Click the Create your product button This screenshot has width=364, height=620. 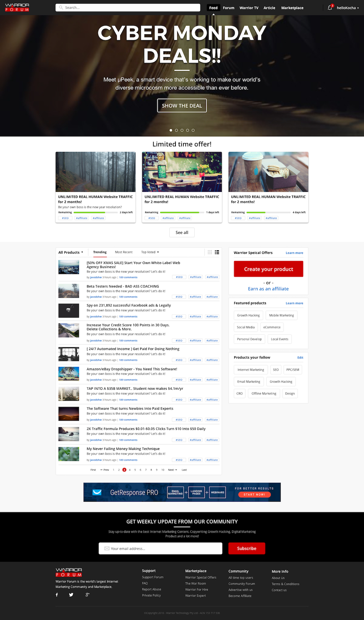pos(268,269)
